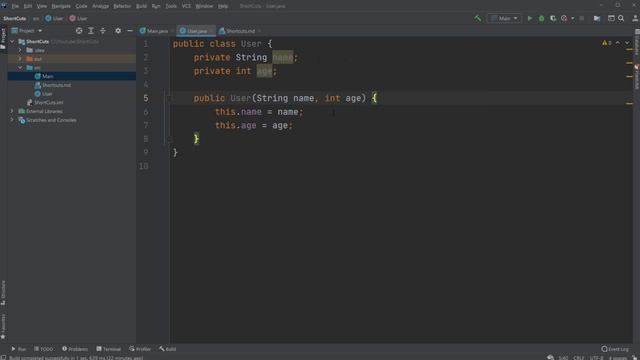Screen dimensions: 640x360
Task: Click the user account icon at top right
Action: point(635,18)
